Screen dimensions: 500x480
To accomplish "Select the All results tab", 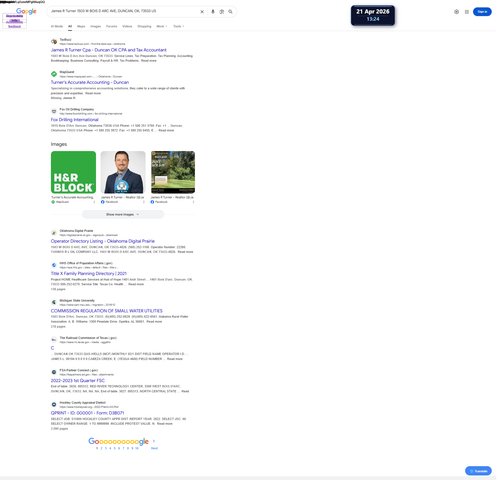I will click(x=70, y=26).
